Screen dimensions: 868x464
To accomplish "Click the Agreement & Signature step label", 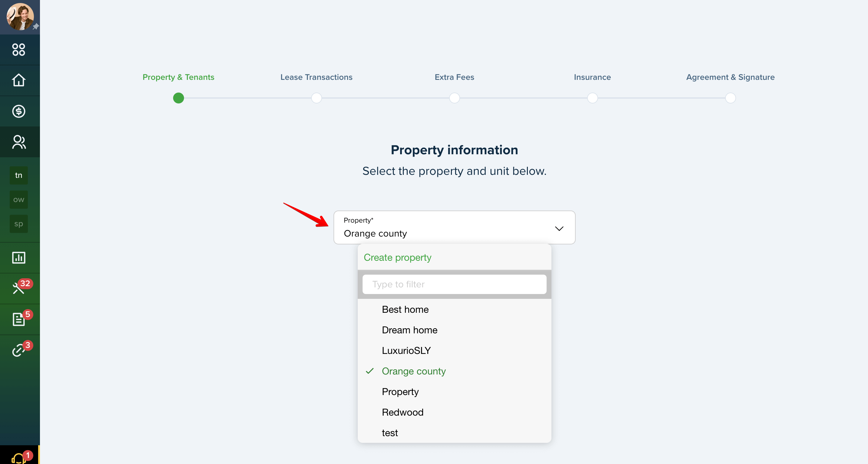I will point(730,77).
